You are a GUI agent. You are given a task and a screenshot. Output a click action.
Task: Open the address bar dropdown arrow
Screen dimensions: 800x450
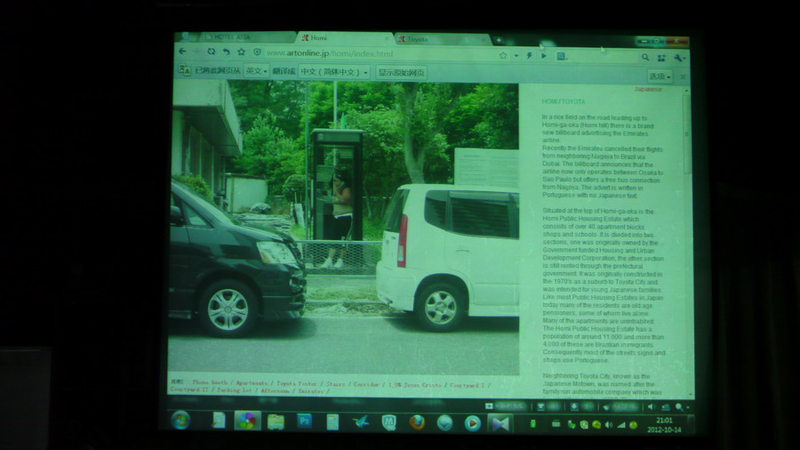516,56
